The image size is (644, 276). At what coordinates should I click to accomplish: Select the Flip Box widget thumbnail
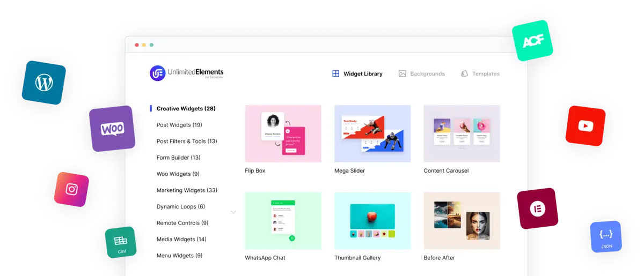(283, 133)
